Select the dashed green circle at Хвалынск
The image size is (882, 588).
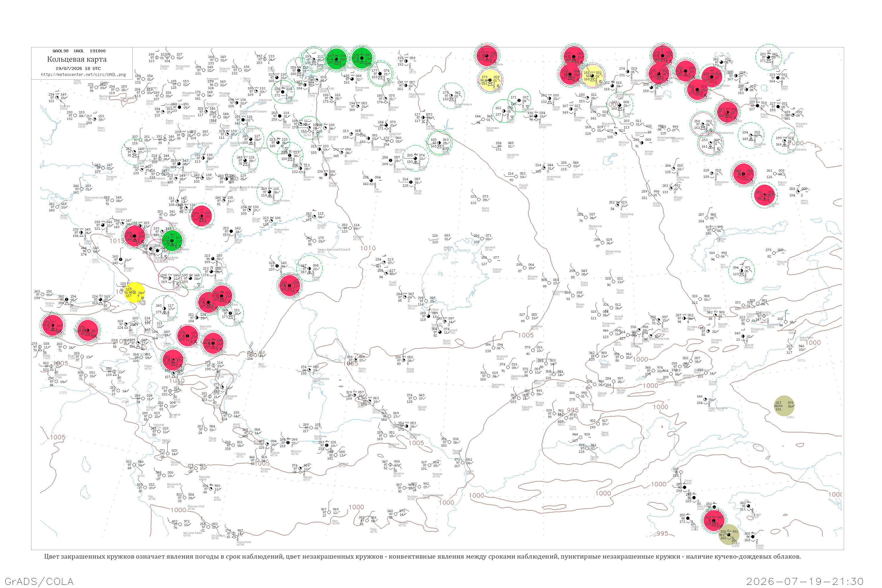click(283, 92)
